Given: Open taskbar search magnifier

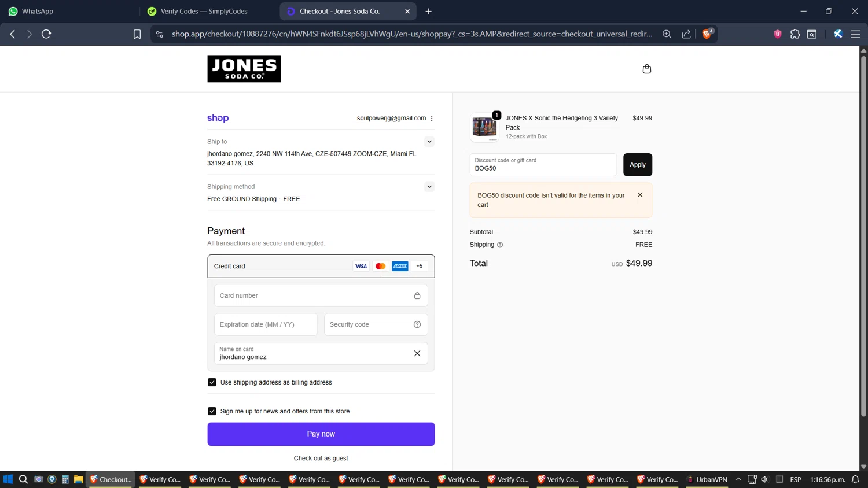Looking at the screenshot, I should coord(23,479).
